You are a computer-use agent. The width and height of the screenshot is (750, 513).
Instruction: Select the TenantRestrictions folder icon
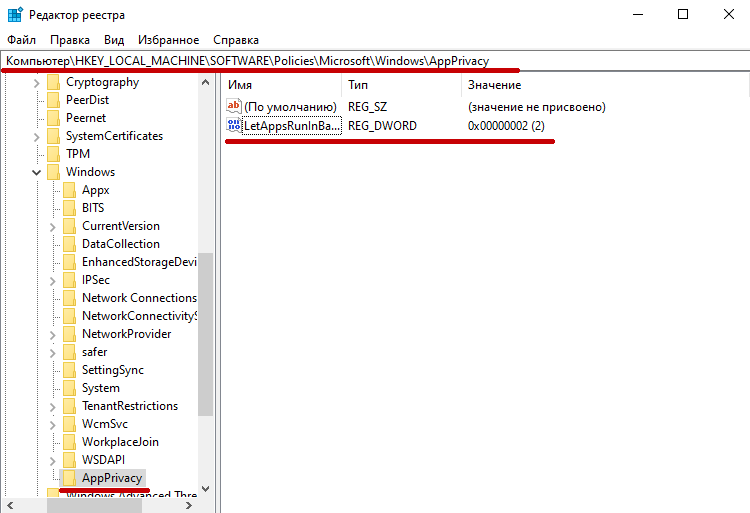coord(69,406)
